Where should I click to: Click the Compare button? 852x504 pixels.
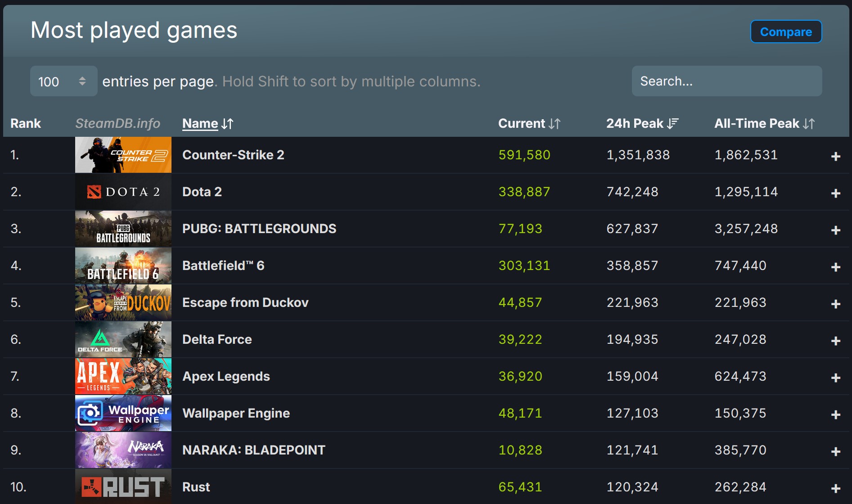click(x=786, y=31)
